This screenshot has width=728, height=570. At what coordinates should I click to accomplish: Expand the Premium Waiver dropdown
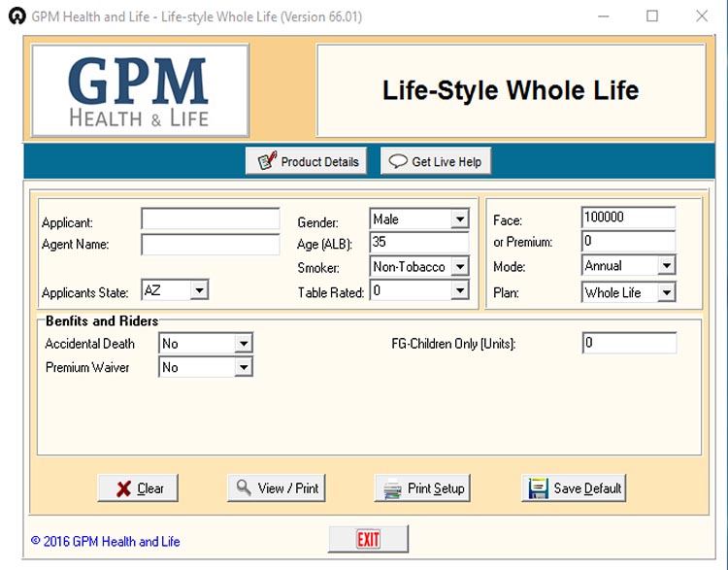(244, 367)
